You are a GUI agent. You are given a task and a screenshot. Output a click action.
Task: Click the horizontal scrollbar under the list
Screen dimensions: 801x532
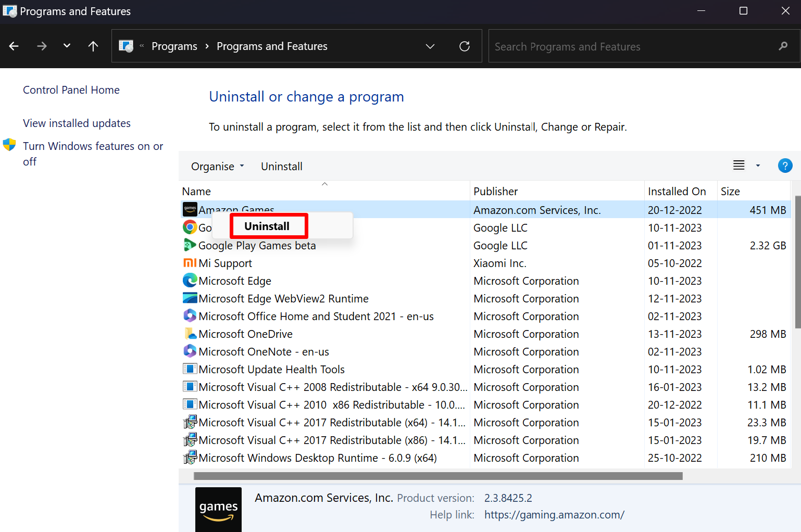coord(438,476)
